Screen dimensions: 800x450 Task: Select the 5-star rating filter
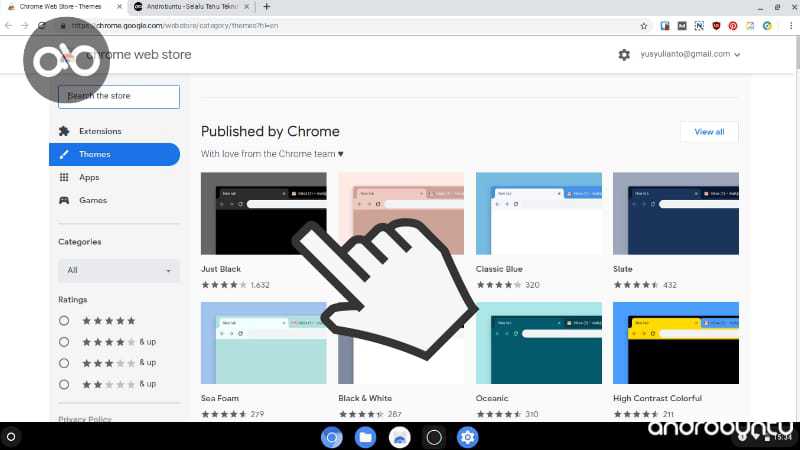[x=64, y=320]
